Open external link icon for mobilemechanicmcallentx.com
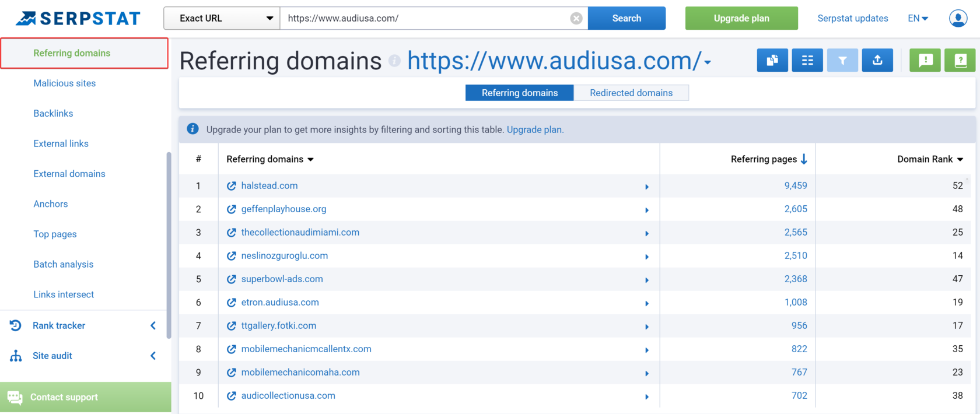 232,349
